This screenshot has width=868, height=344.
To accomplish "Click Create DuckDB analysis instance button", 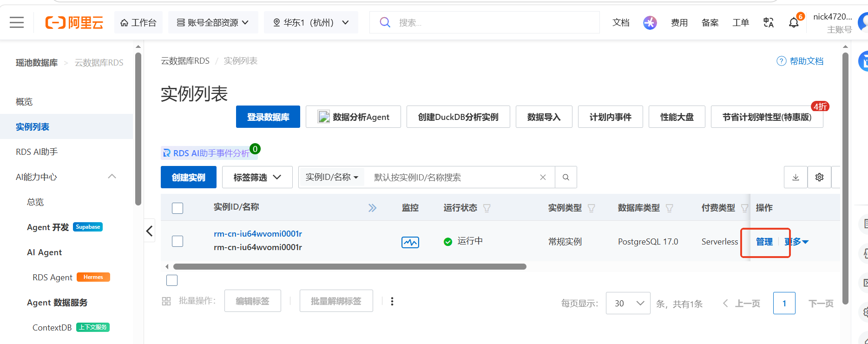I will (458, 117).
